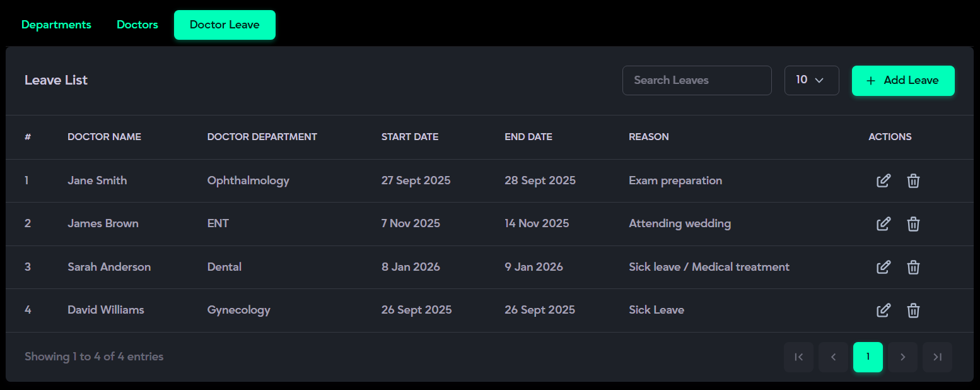The image size is (980, 390).
Task: Focus the Search Leaves input field
Action: click(697, 80)
